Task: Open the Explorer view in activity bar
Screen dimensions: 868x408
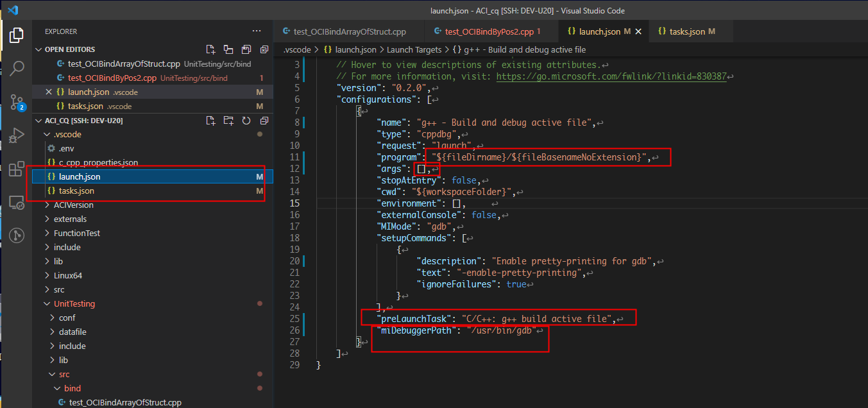Action: (x=16, y=35)
